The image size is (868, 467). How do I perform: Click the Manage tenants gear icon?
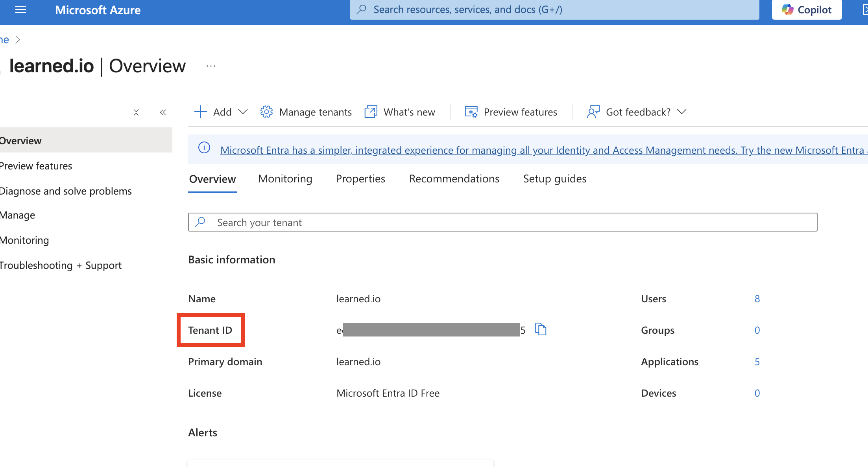pyautogui.click(x=266, y=112)
